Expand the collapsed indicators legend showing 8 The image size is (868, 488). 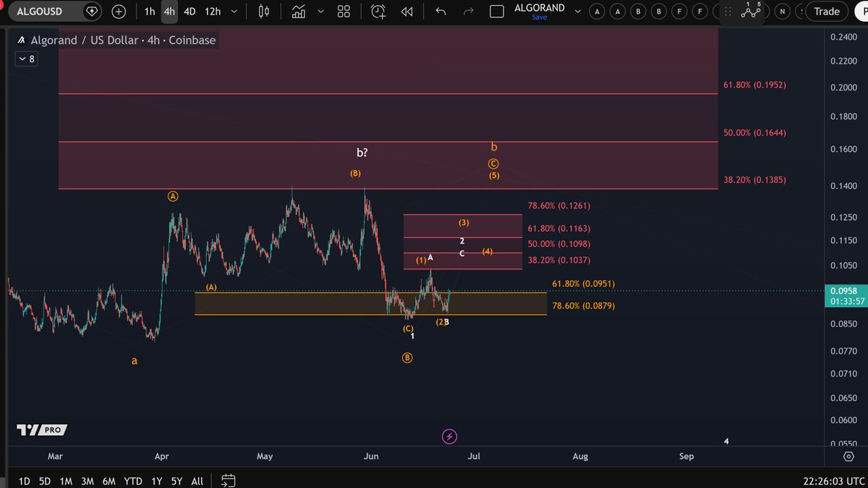click(x=26, y=59)
